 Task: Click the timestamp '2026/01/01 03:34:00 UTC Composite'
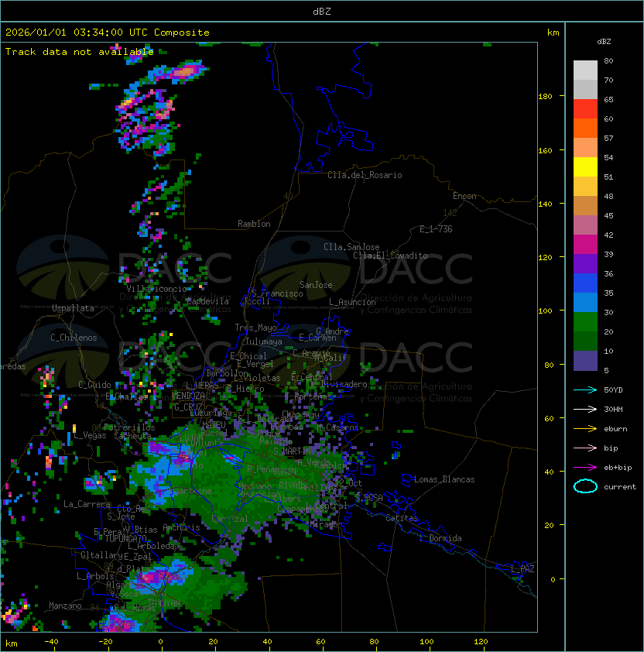click(108, 33)
